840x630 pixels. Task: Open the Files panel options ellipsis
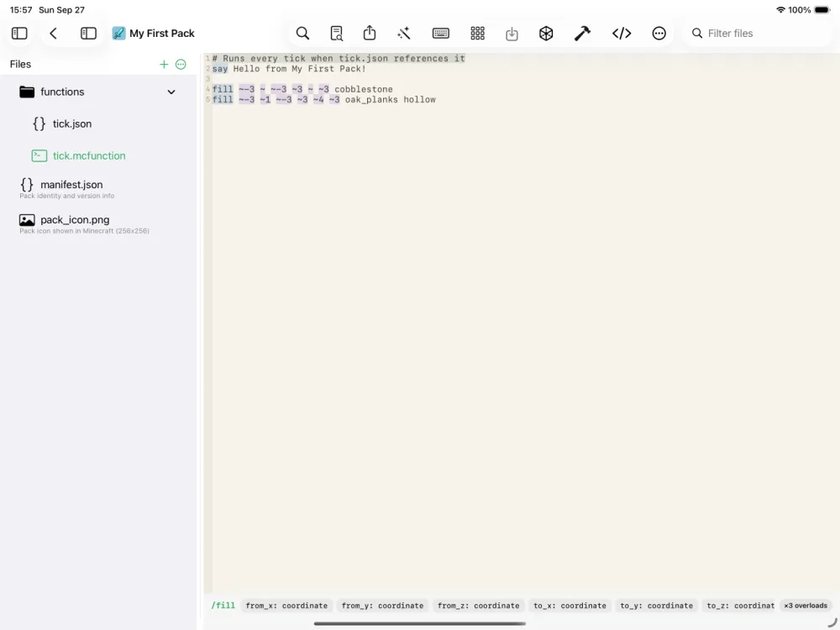[181, 65]
